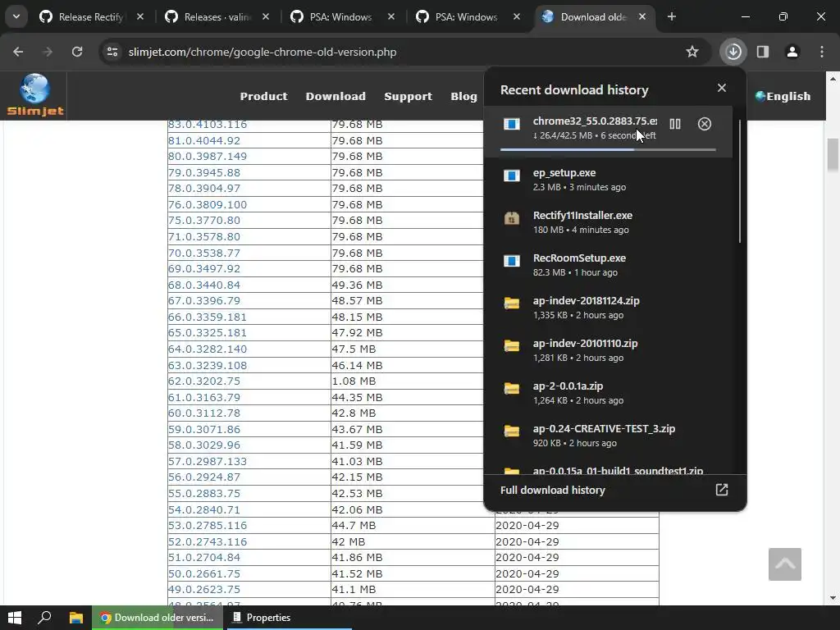Switch to the Releases valin tab
The image size is (840, 630).
click(217, 16)
